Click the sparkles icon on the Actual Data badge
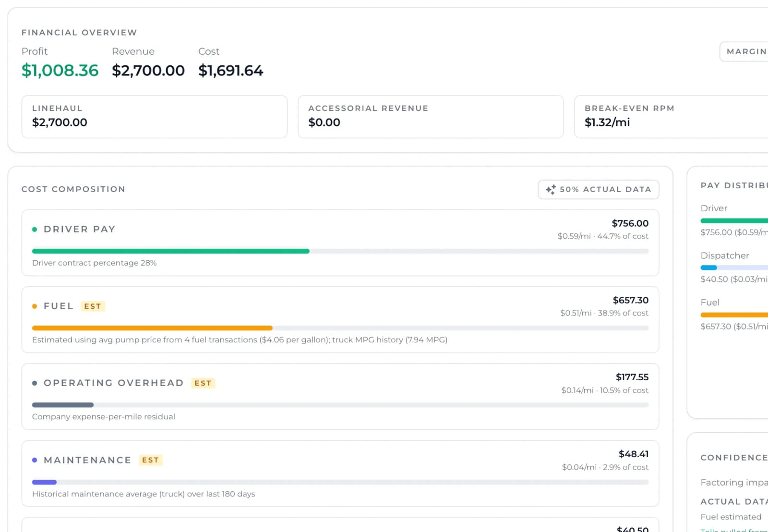768x532 pixels. click(551, 189)
